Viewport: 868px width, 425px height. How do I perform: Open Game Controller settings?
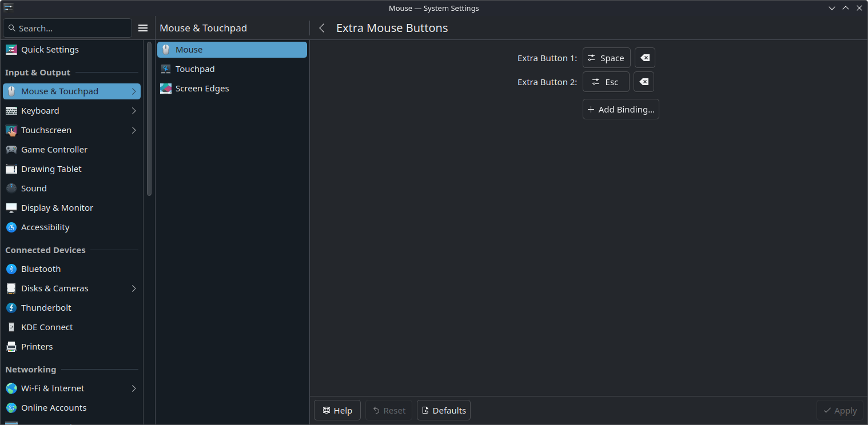(x=71, y=150)
